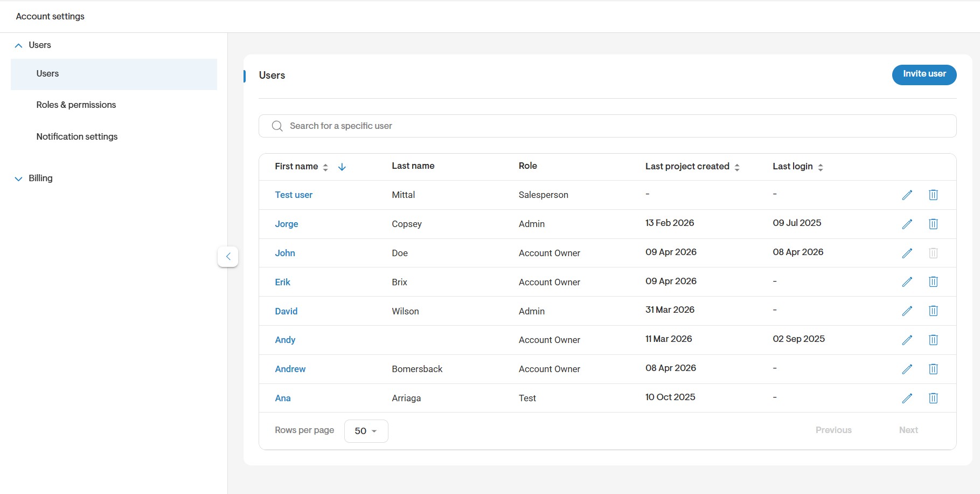The height and width of the screenshot is (494, 980).
Task: Collapse the Users sidebar section
Action: 18,45
